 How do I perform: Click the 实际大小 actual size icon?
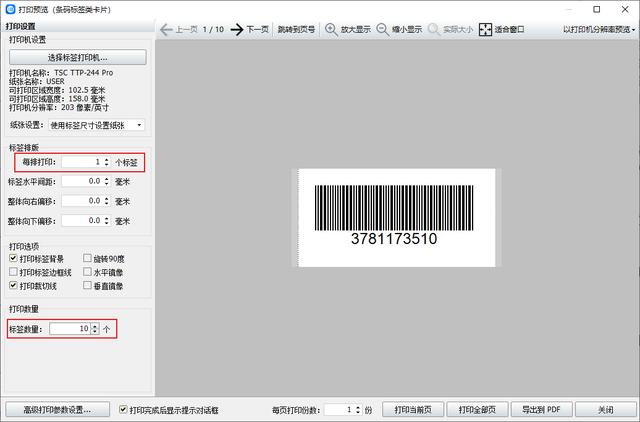pyautogui.click(x=434, y=29)
